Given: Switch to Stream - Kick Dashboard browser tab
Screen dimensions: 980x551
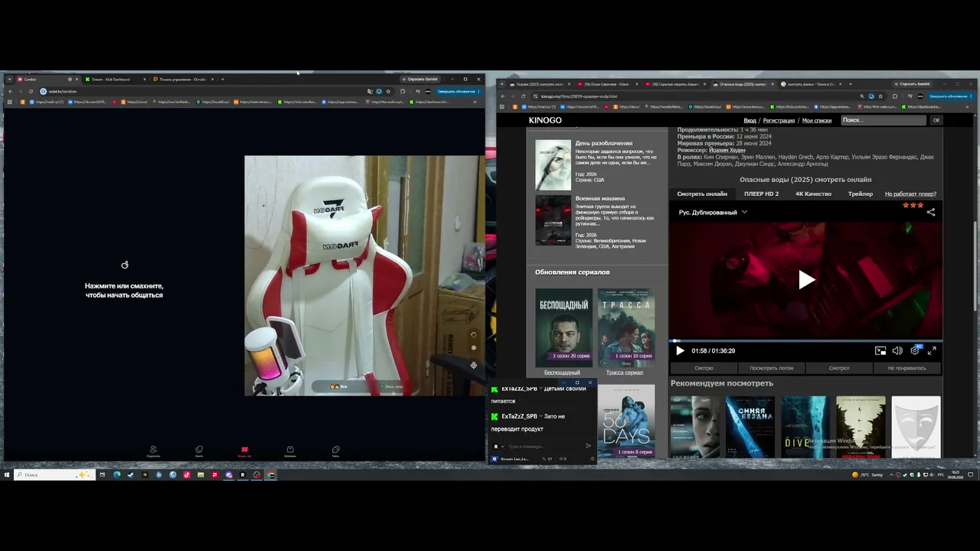Looking at the screenshot, I should tap(115, 79).
